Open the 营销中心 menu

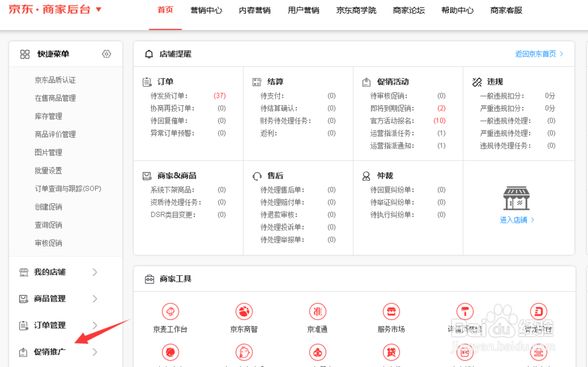tap(206, 10)
